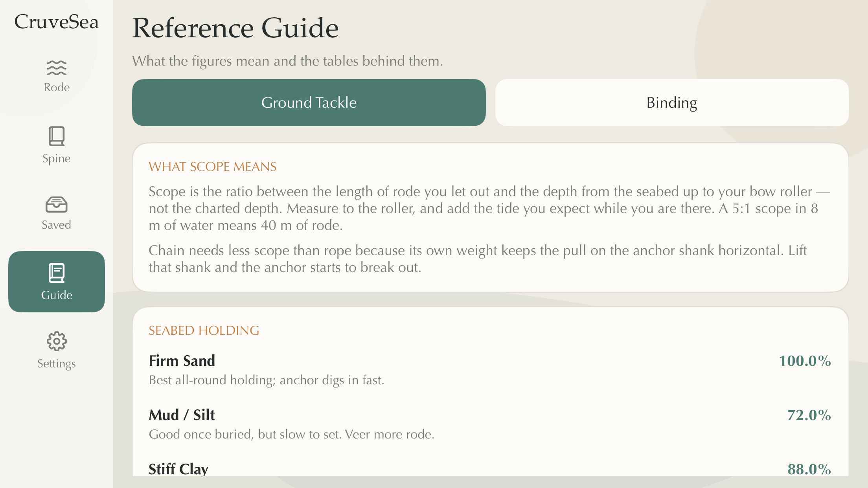Click the Guide book icon
This screenshot has height=488, width=868.
coord(57,273)
